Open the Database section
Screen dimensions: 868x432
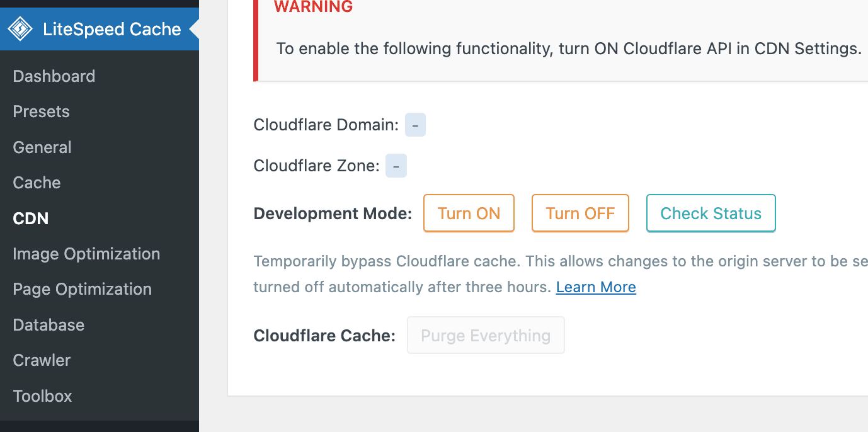[48, 324]
